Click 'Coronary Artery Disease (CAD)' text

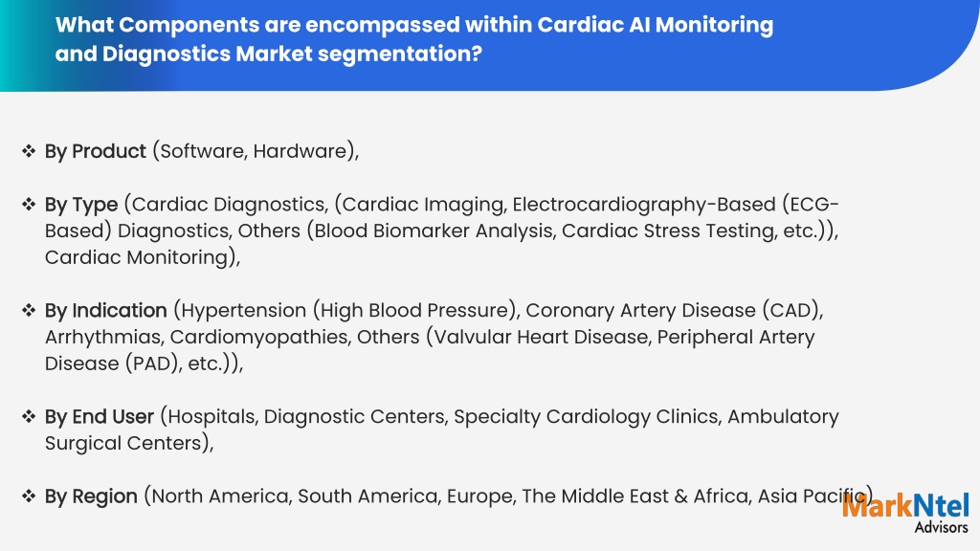671,311
